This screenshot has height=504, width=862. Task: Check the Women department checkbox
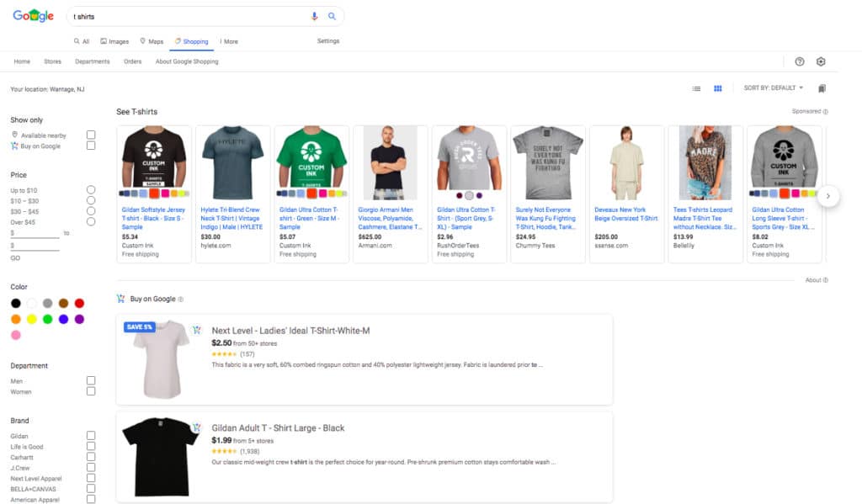click(91, 391)
